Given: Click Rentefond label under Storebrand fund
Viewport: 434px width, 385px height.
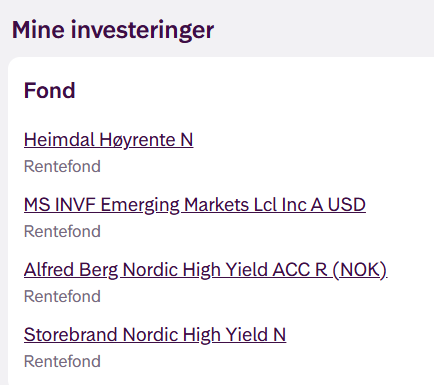Looking at the screenshot, I should point(62,361).
